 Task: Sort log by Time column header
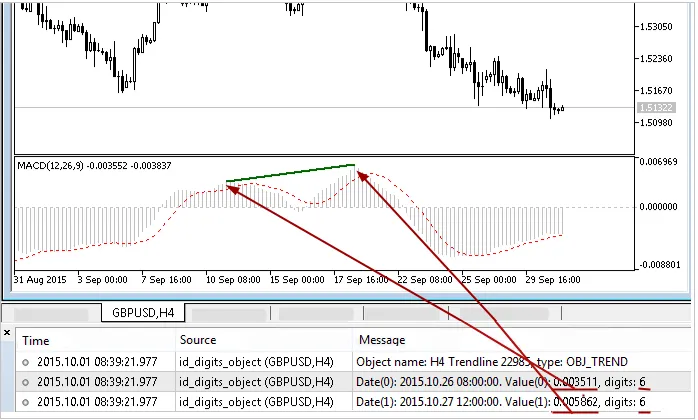(x=36, y=340)
